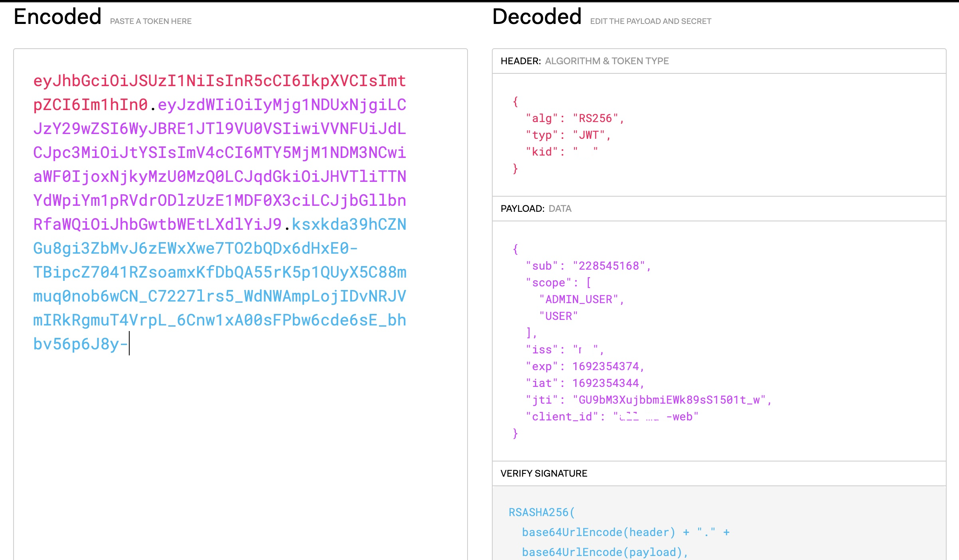Click the VERIFY SIGNATURE title
959x560 pixels.
pyautogui.click(x=544, y=473)
